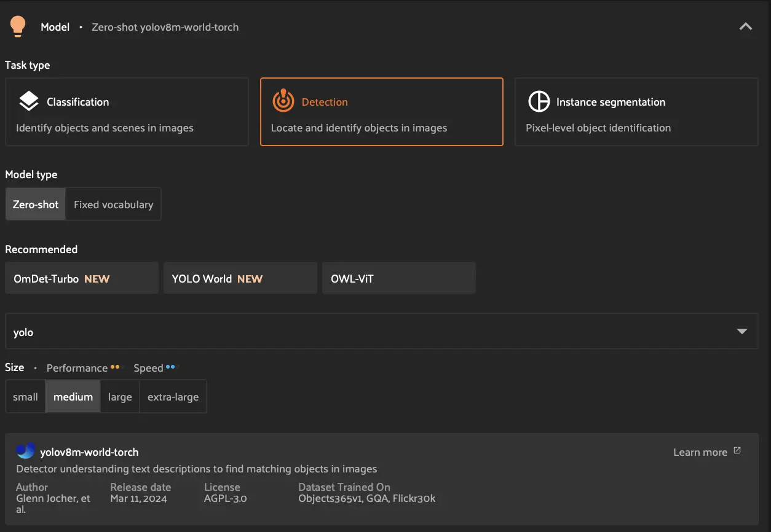Open the yolo model dropdown arrow
Viewport: 771px width, 532px height.
pyautogui.click(x=741, y=332)
